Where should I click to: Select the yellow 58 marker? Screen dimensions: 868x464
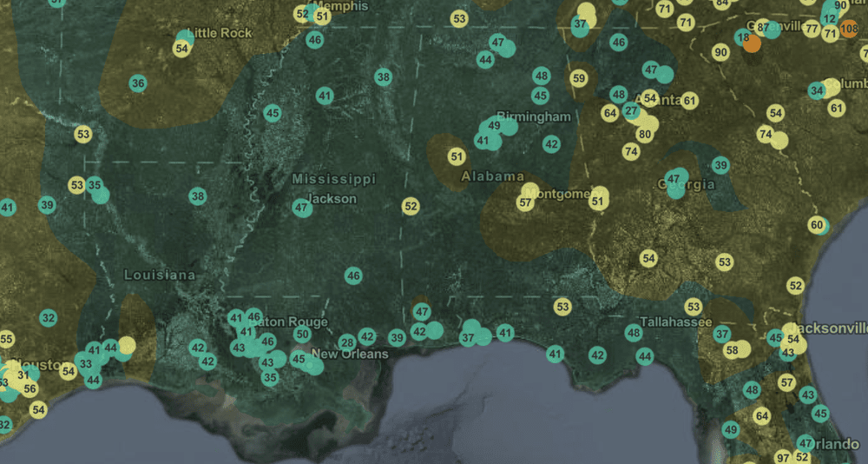[732, 350]
